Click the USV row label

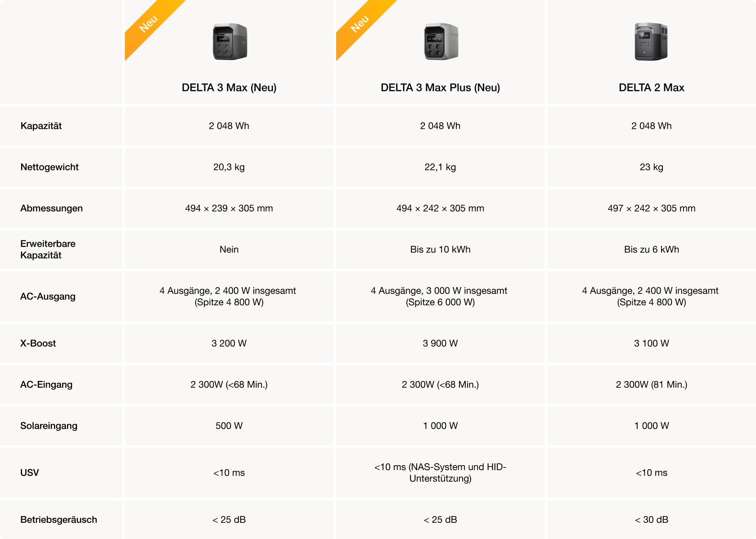coord(30,473)
